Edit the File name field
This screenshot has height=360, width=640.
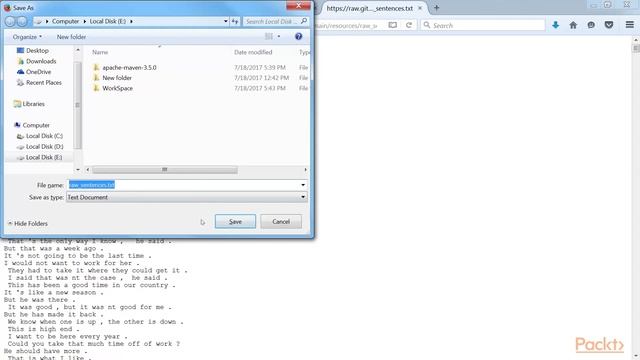tap(183, 185)
